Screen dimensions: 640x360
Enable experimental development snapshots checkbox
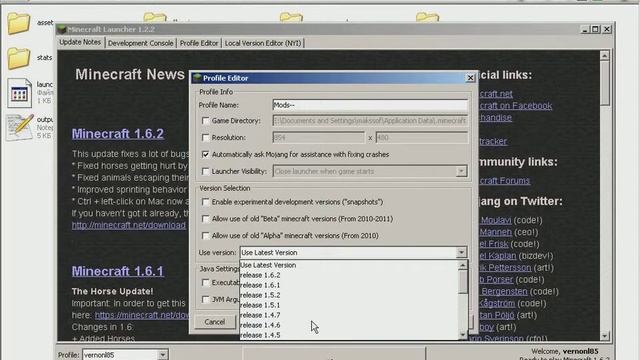(205, 202)
